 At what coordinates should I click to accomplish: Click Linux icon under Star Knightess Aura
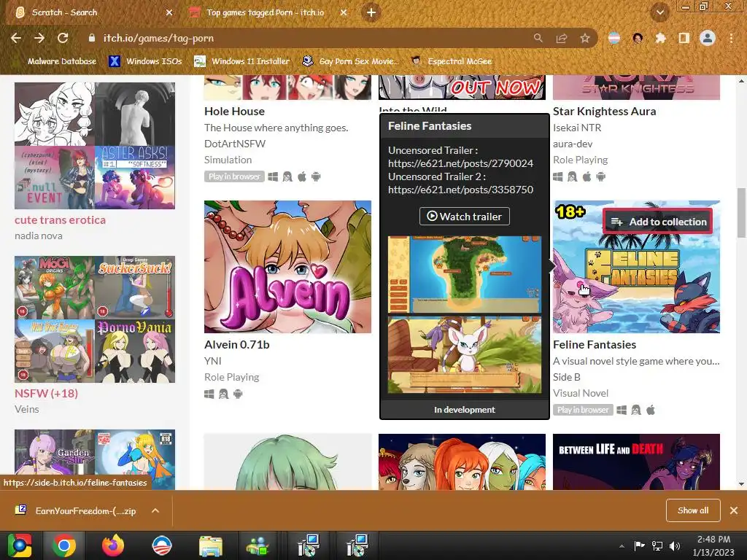coord(572,176)
